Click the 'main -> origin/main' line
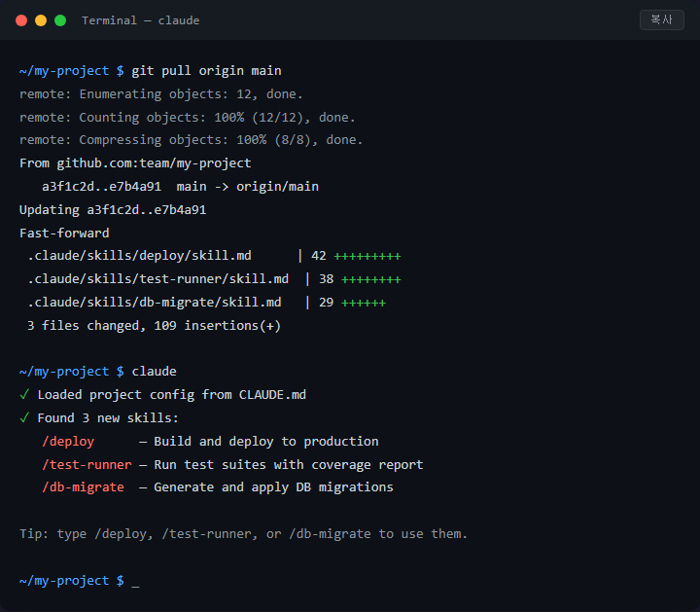Screen dimensions: 700x612 coord(181,187)
